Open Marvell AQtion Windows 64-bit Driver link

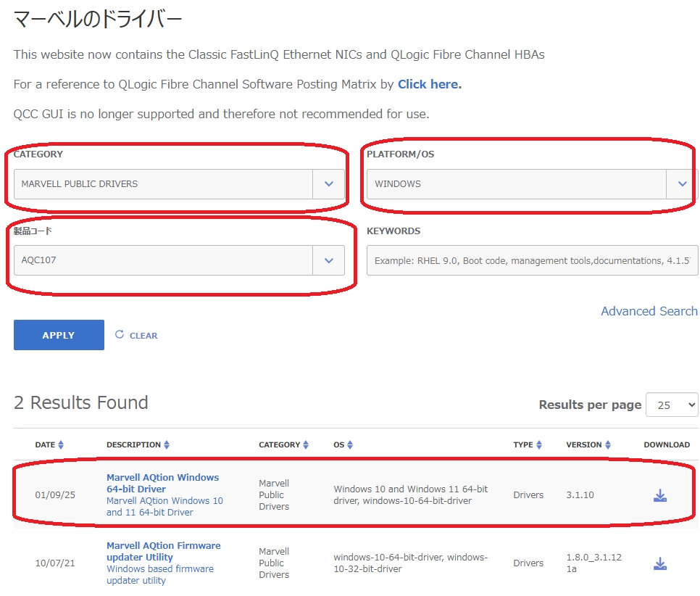coord(162,484)
